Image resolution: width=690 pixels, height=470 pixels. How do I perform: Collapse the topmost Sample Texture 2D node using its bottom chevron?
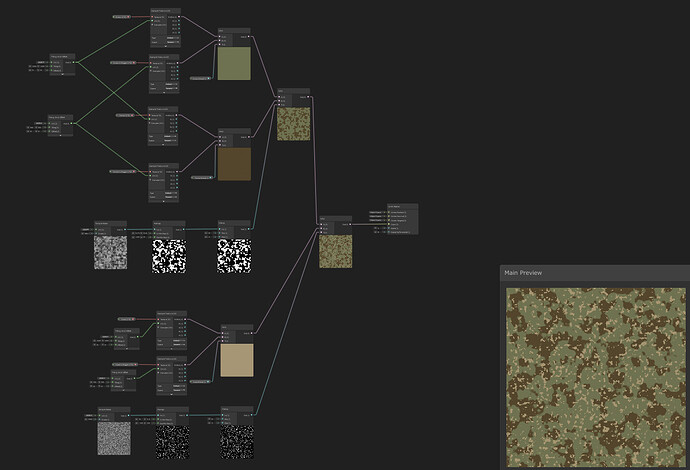tap(165, 46)
